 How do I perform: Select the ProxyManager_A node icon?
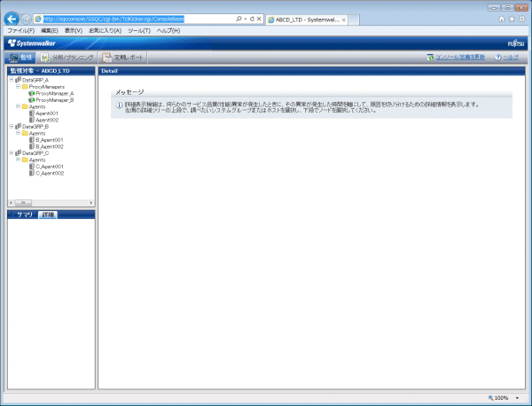tap(32, 93)
